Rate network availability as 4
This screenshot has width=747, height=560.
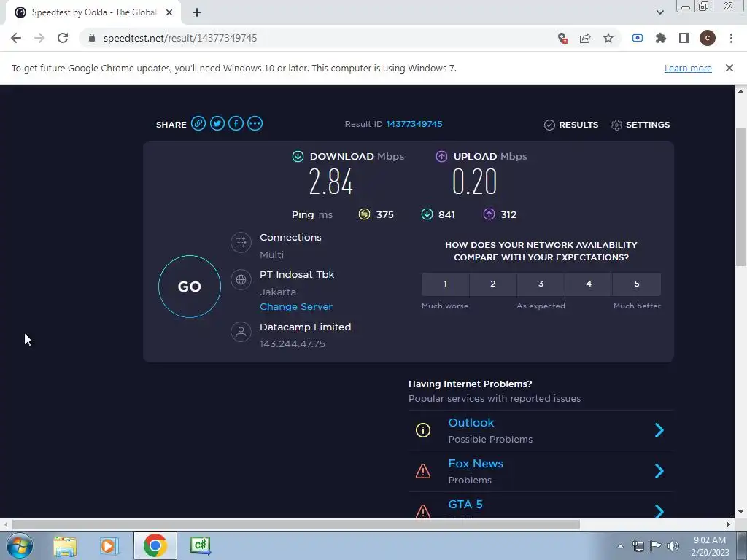pyautogui.click(x=589, y=284)
